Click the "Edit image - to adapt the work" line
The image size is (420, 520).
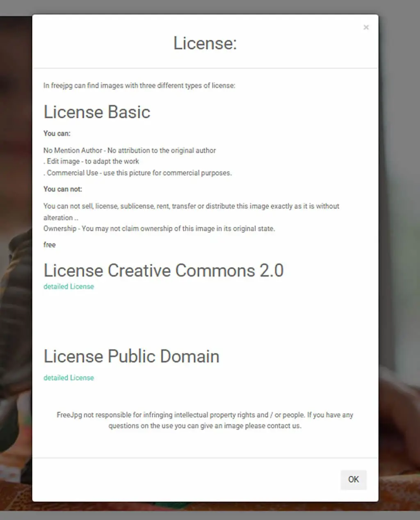[91, 161]
